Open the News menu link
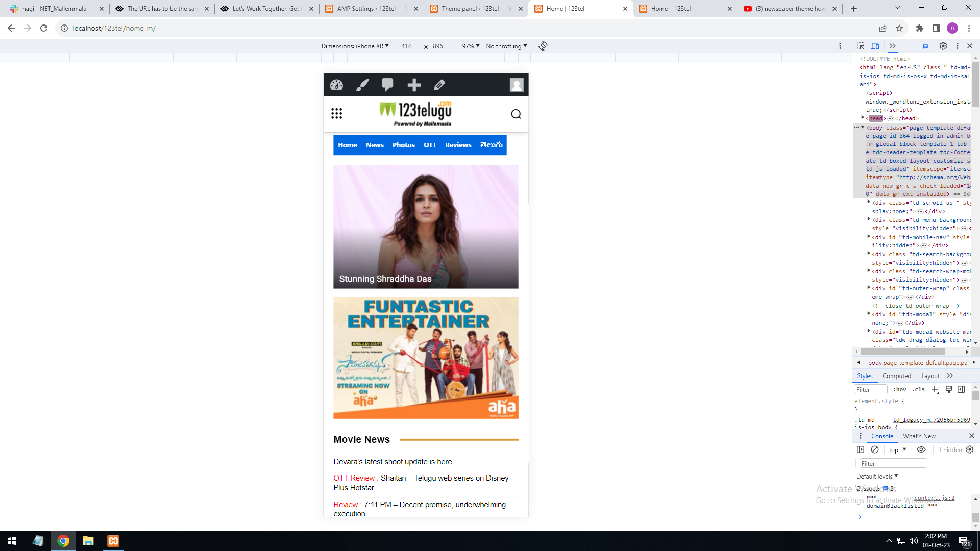 point(375,145)
